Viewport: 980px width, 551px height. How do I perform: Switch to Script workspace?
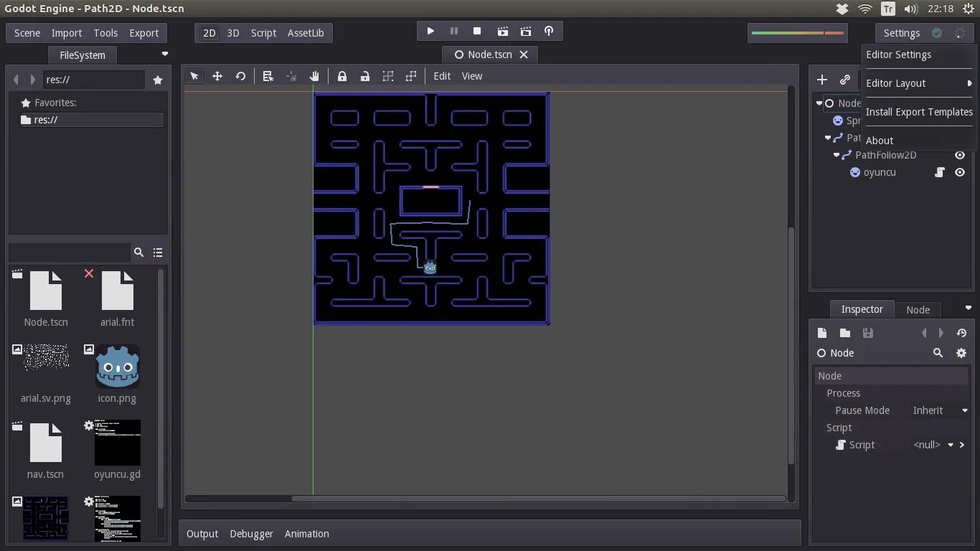click(263, 33)
